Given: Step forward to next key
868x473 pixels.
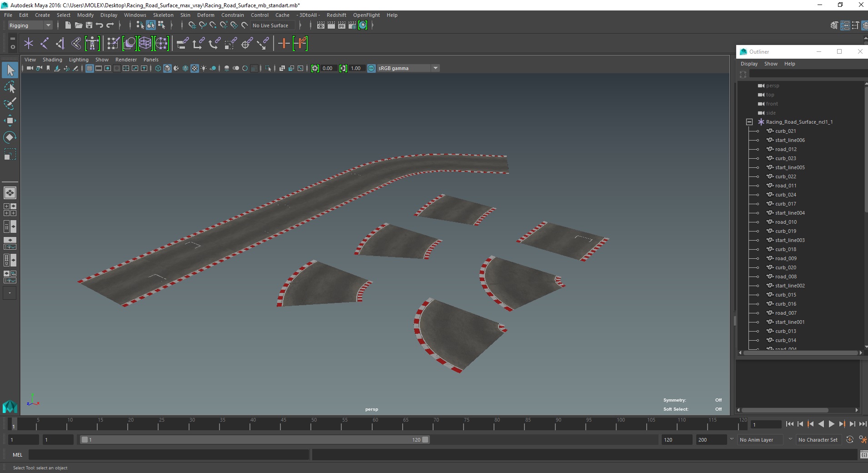Looking at the screenshot, I should tap(842, 424).
